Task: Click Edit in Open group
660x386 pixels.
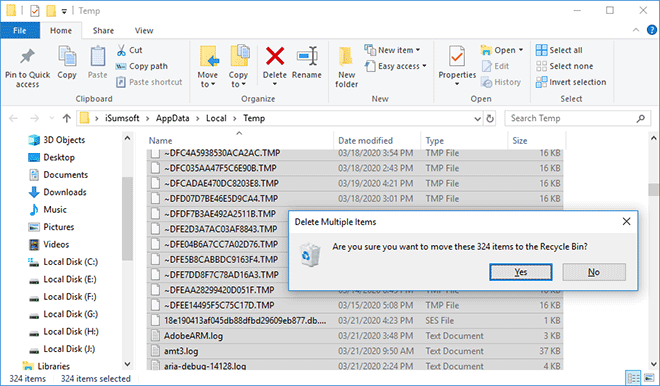Action: [x=495, y=66]
